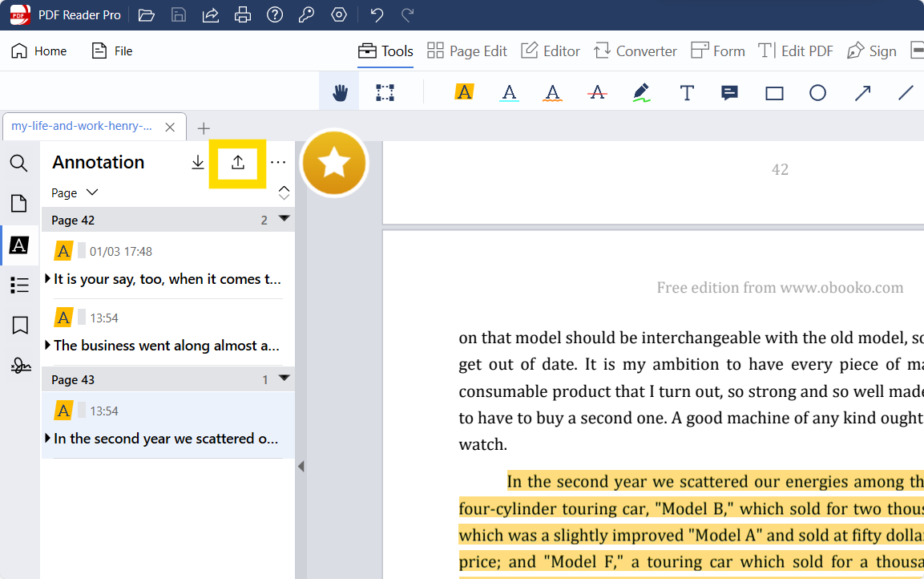Viewport: 924px width, 579px height.
Task: Import annotations with the download arrow icon
Action: tap(198, 162)
